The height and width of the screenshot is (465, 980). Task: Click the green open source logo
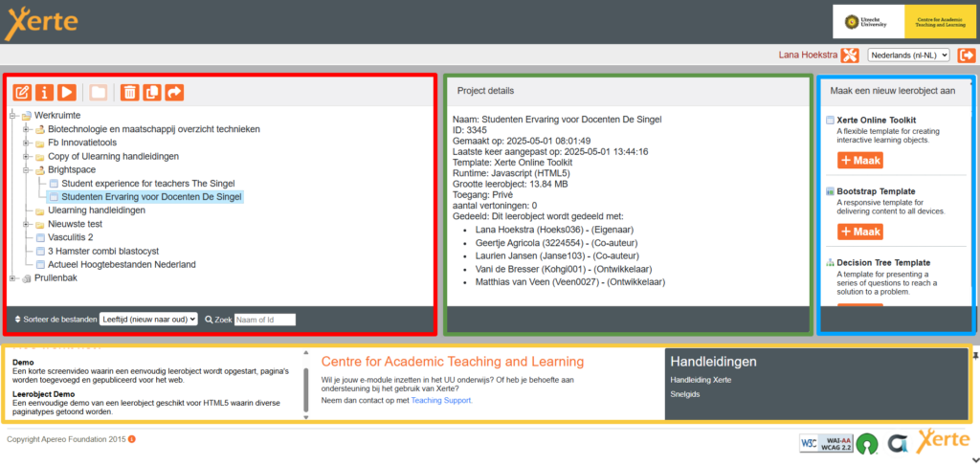pyautogui.click(x=866, y=443)
